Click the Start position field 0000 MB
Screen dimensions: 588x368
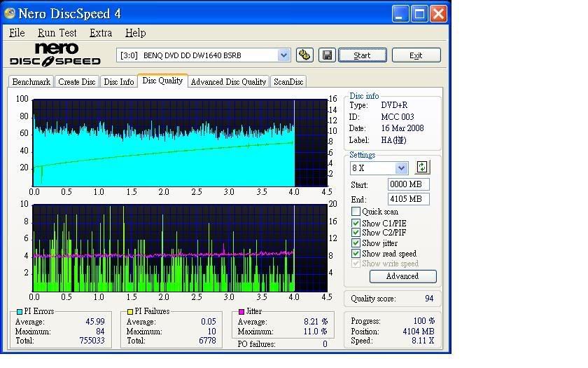[408, 184]
